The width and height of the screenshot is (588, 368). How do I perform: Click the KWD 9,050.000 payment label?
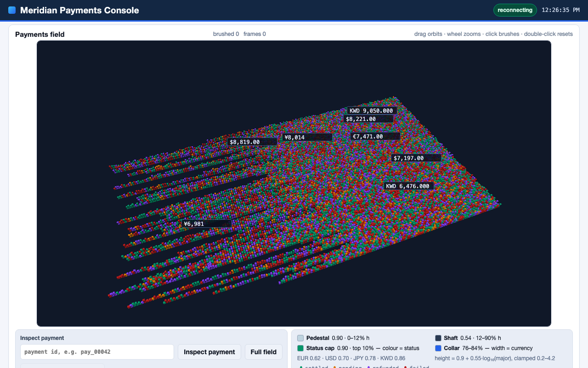[x=371, y=111]
